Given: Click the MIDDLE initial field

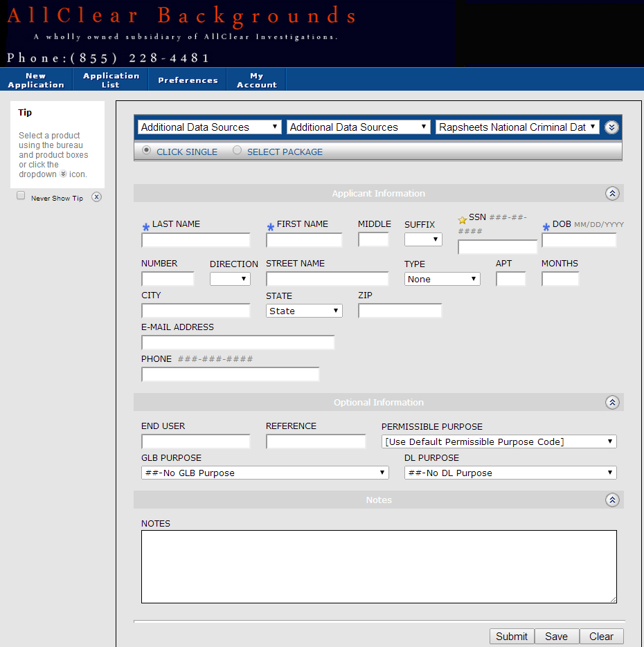Looking at the screenshot, I should [374, 239].
